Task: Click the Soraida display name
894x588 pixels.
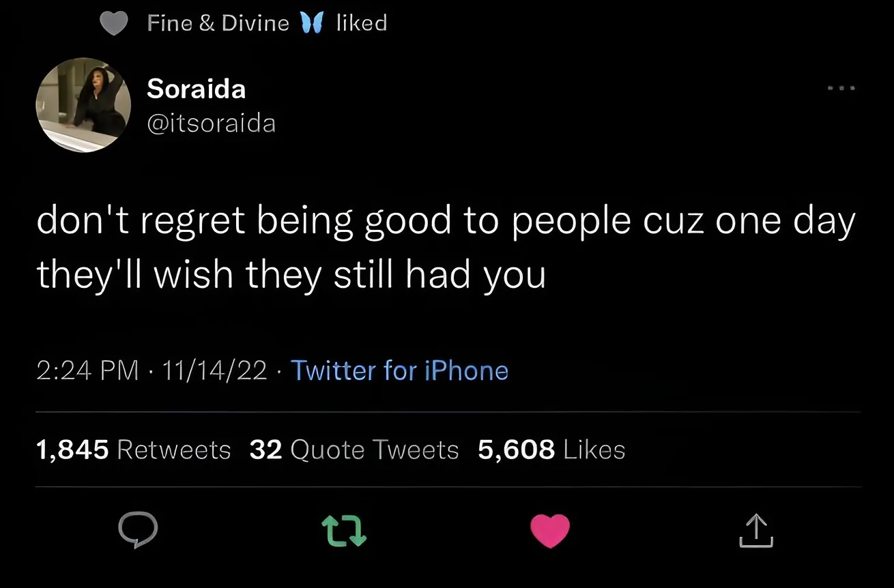Action: tap(197, 89)
